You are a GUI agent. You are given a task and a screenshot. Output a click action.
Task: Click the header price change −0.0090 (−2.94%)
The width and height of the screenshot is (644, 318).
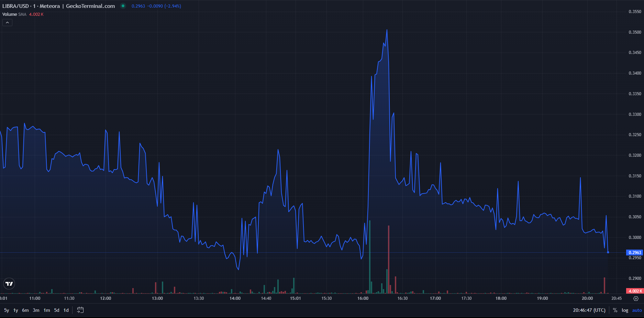click(x=164, y=6)
